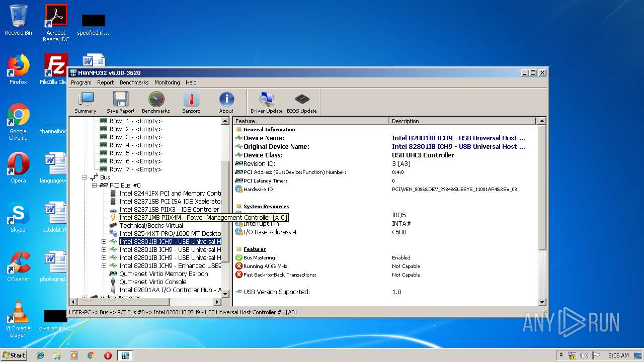Select Intel 82371MB PIIX4M Power Management Controller
The width and height of the screenshot is (644, 362).
[203, 218]
